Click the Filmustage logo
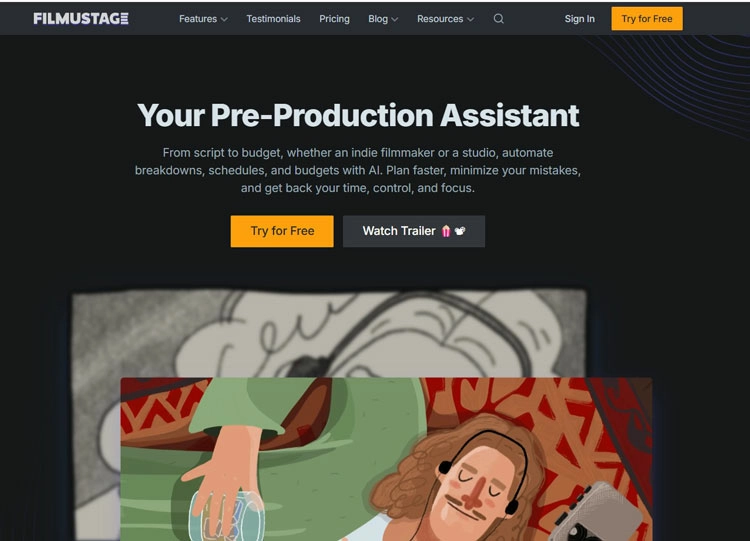 tap(81, 19)
